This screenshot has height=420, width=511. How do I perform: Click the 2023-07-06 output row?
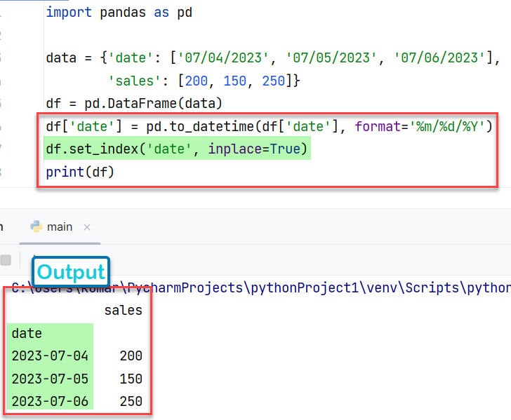(x=77, y=401)
